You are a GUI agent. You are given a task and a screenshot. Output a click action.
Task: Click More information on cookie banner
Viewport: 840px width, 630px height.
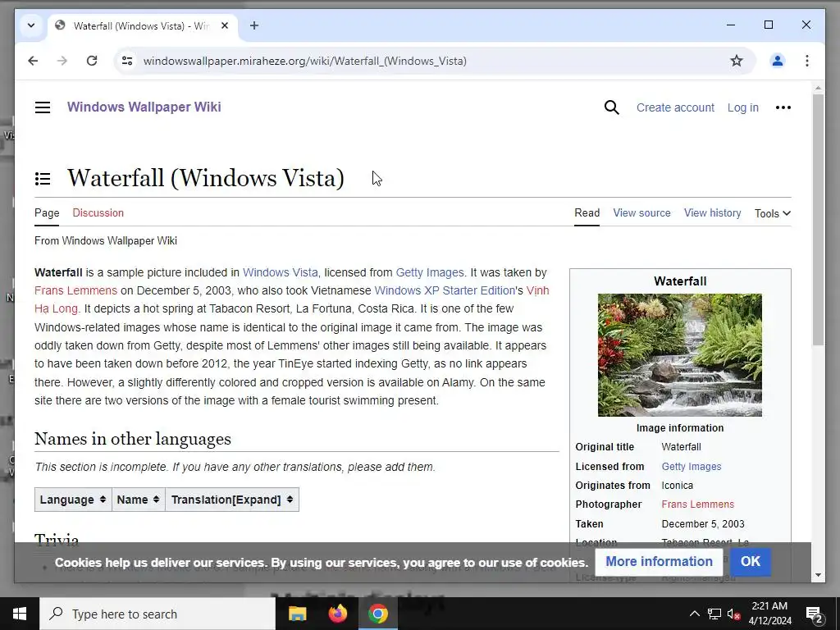659,561
